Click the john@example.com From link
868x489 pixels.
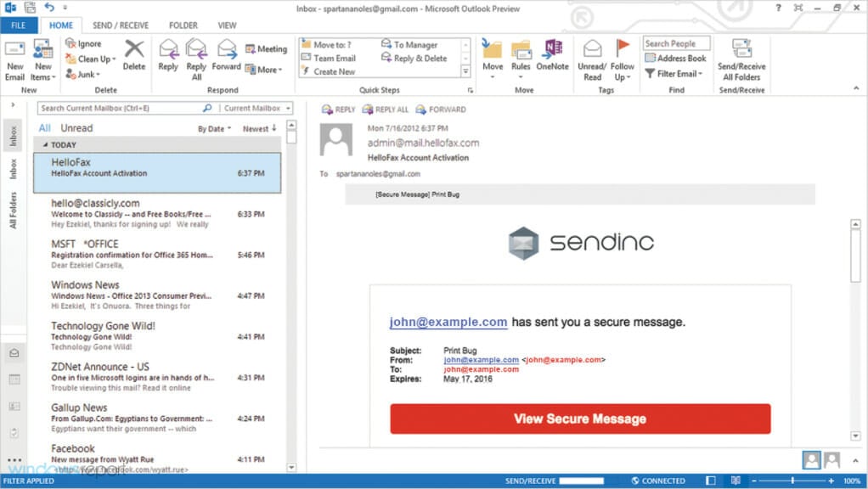point(481,360)
